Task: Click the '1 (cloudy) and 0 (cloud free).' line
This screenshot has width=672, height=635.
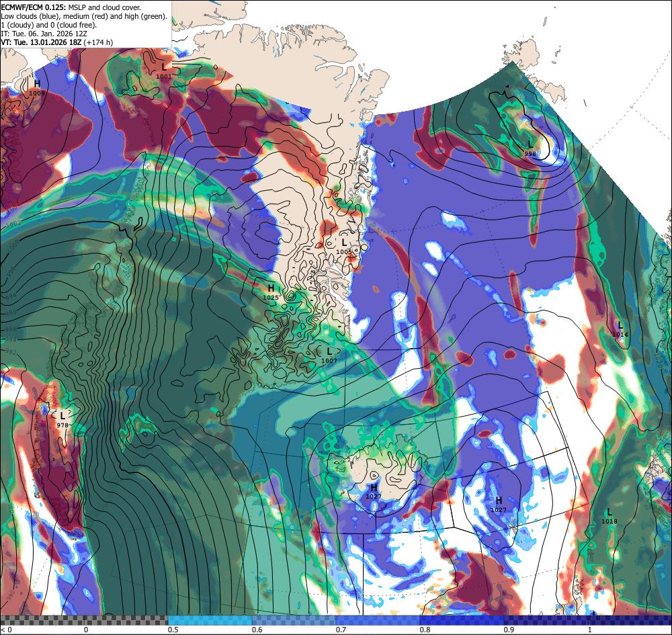Action: click(x=49, y=25)
